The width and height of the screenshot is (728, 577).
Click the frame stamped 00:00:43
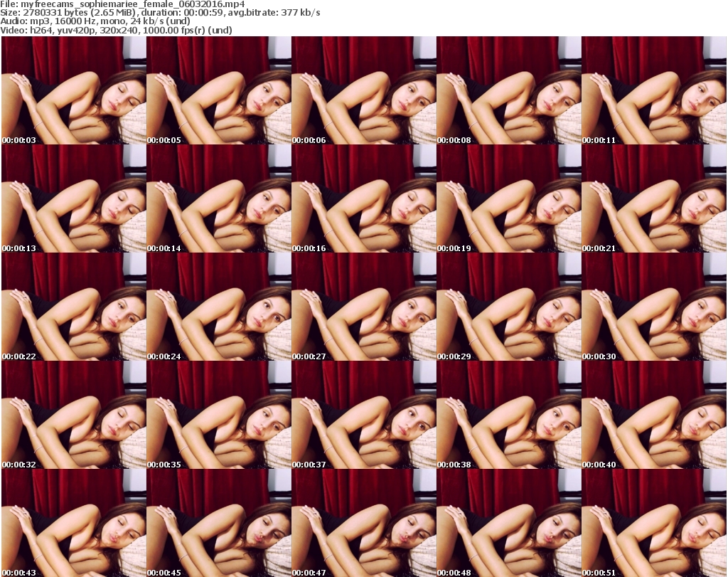[73, 523]
